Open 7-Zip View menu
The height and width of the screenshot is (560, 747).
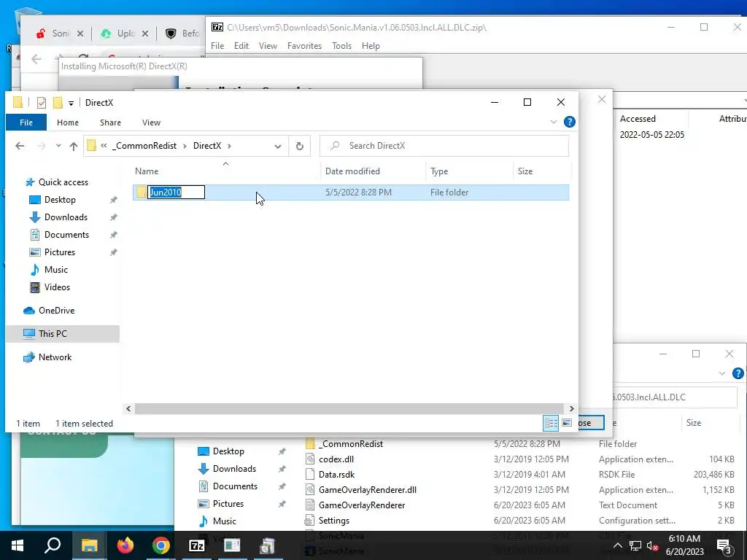point(268,46)
